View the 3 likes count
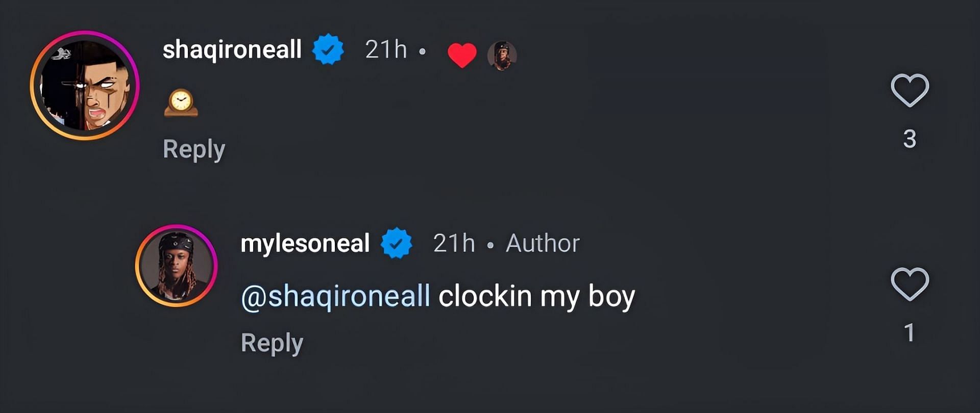This screenshot has width=980, height=413. [x=910, y=139]
